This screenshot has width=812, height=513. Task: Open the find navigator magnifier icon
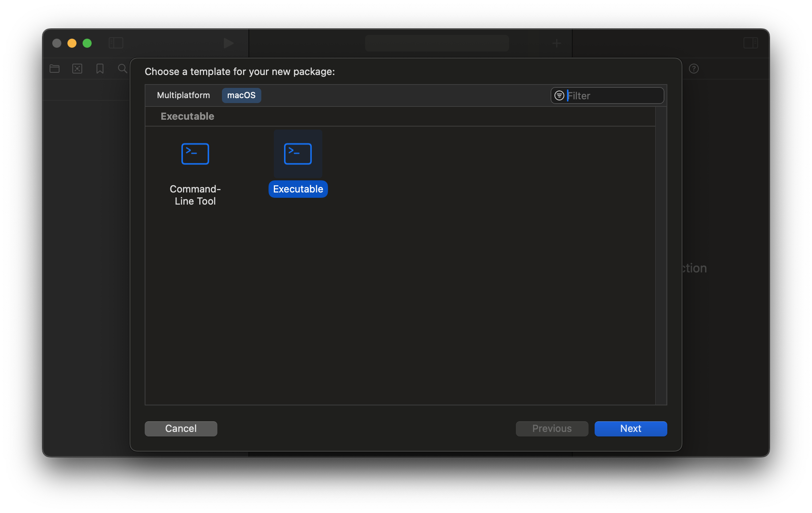coord(122,69)
